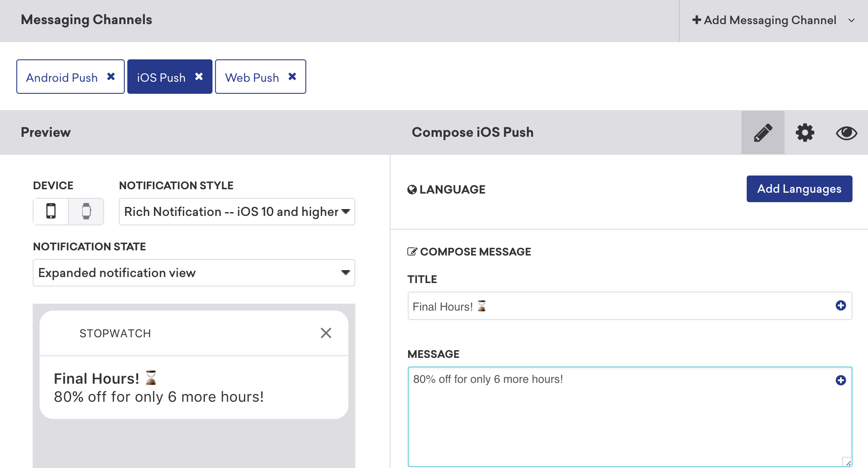Screen dimensions: 868x468
Task: Remove the Web Push channel
Action: (x=292, y=77)
